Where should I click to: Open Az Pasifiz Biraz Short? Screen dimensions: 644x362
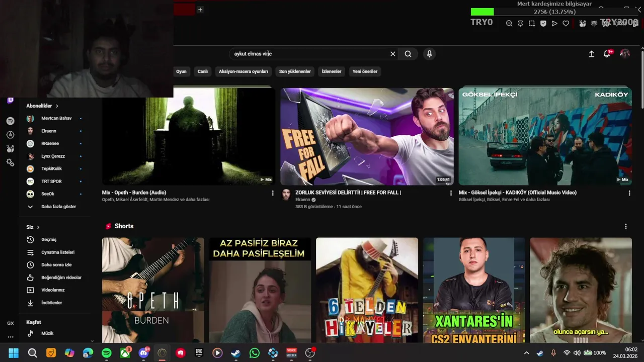260,290
